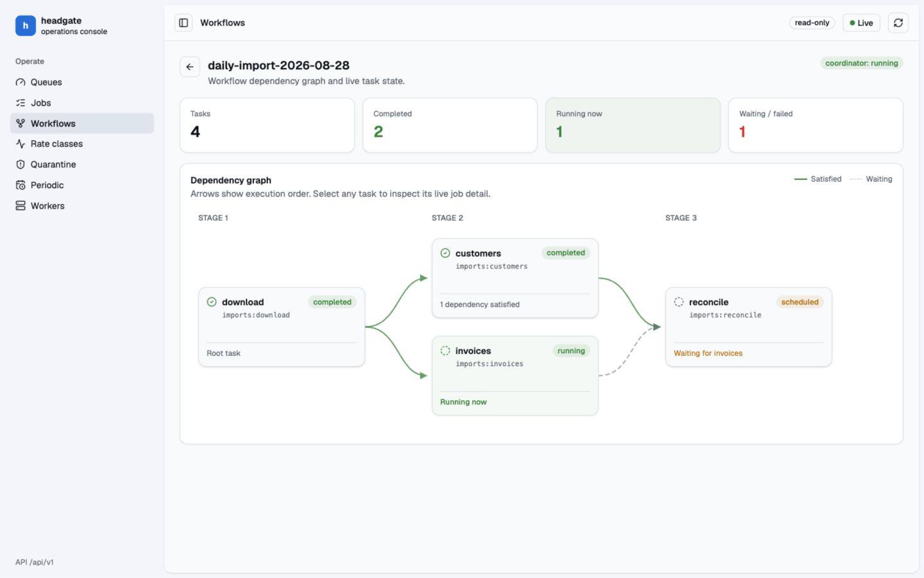
Task: Click the Dependency graph heading
Action: coord(231,180)
